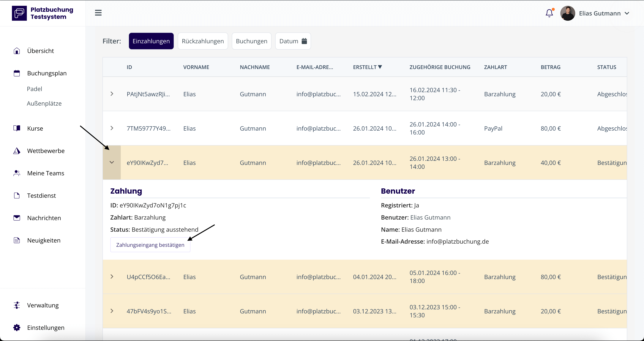Click Zahlungseingang bestätigen button
This screenshot has height=341, width=644.
[x=150, y=245]
